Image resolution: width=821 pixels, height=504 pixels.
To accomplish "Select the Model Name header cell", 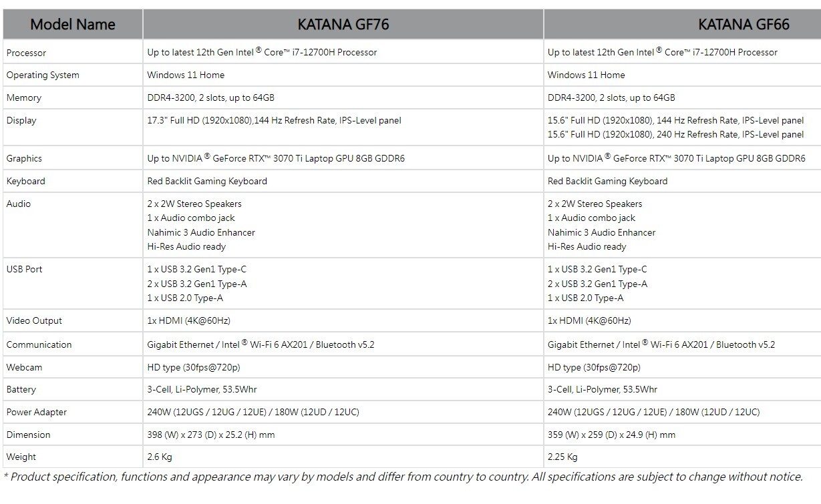I will point(73,25).
